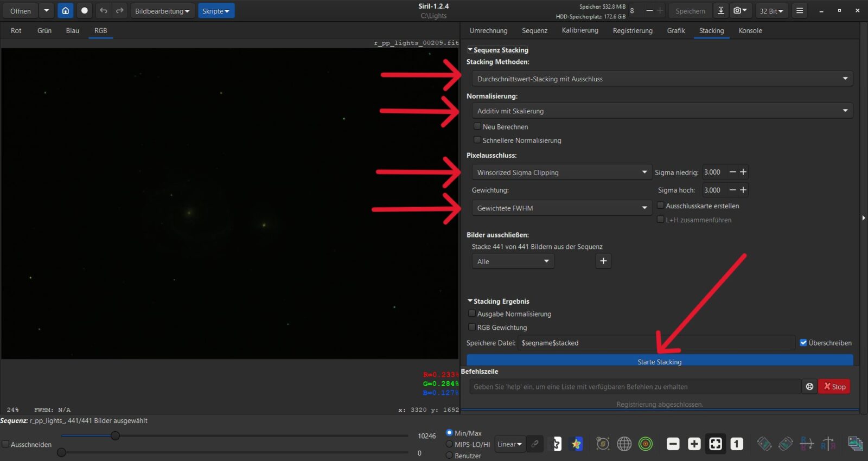This screenshot has height=461, width=868.
Task: Switch to the Konsole tab
Action: click(x=750, y=30)
